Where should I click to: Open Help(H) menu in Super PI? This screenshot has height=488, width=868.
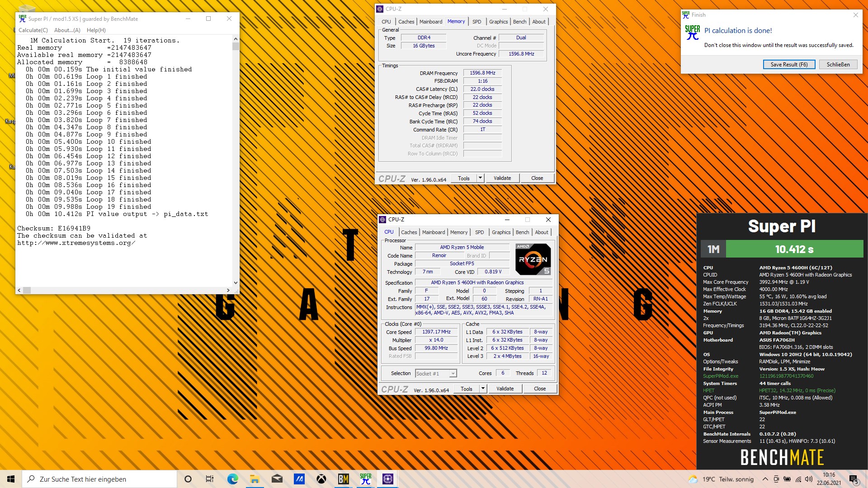[x=96, y=30]
